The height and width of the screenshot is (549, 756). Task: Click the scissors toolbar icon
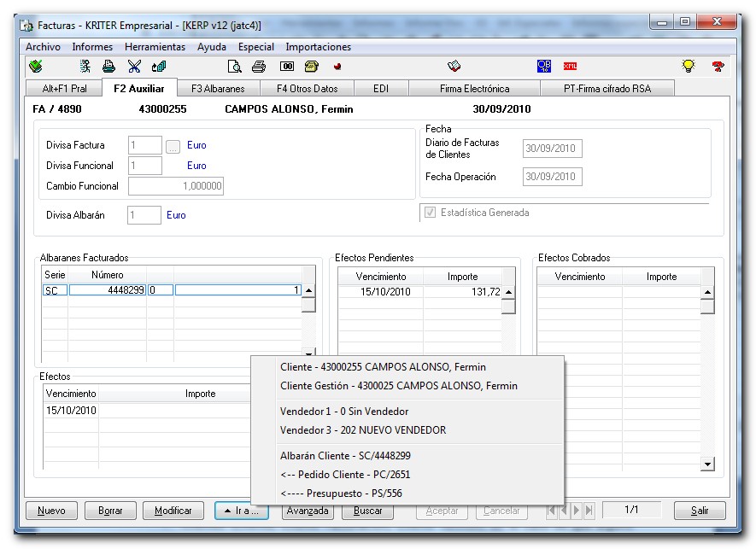pos(134,66)
